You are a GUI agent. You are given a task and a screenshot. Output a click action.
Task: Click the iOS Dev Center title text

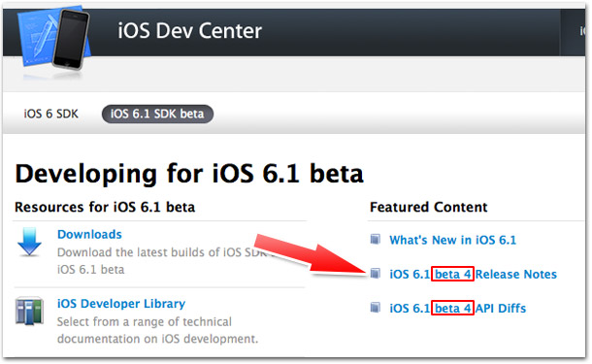click(190, 31)
